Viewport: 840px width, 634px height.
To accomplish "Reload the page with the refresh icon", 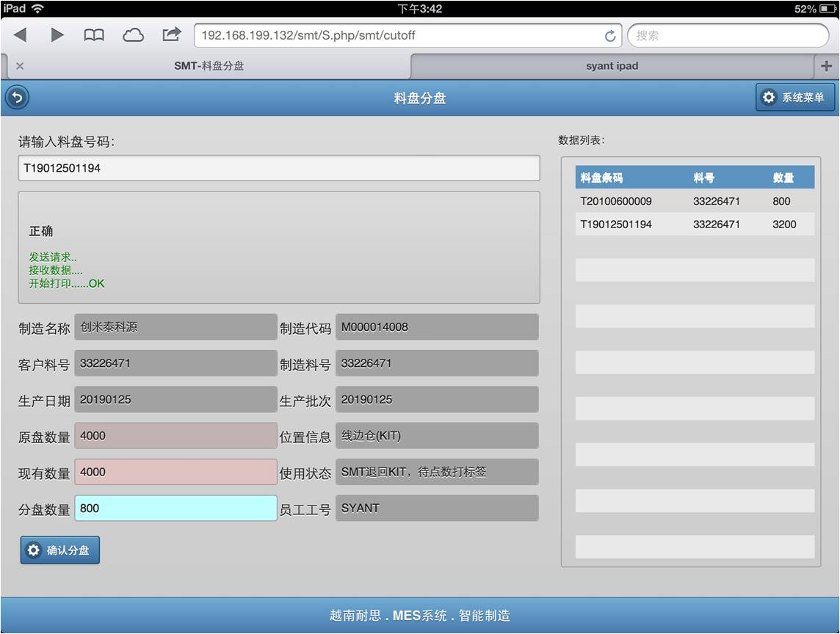I will (x=609, y=36).
